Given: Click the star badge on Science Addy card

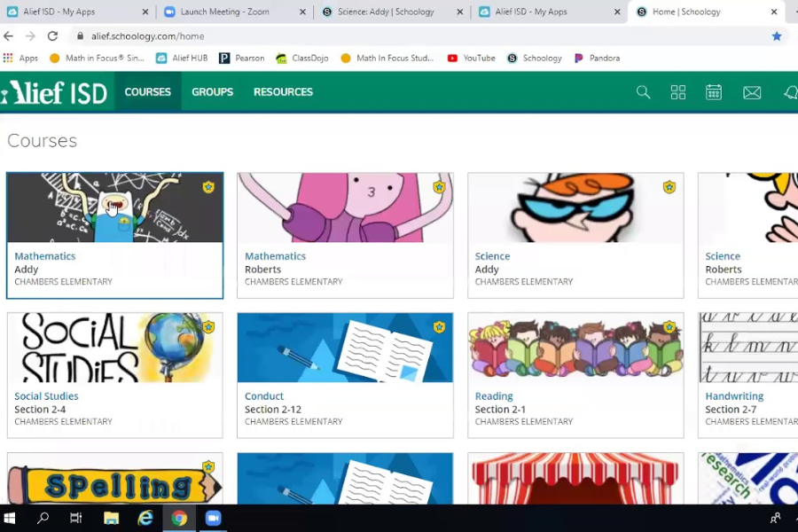Looking at the screenshot, I should pyautogui.click(x=669, y=187).
